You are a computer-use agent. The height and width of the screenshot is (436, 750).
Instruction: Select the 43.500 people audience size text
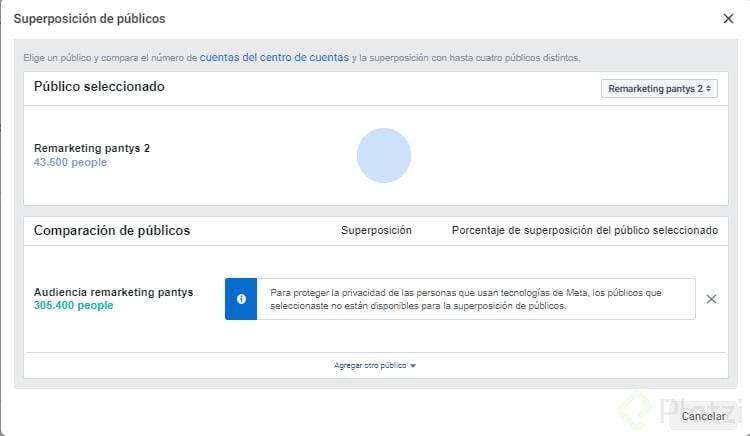(70, 162)
